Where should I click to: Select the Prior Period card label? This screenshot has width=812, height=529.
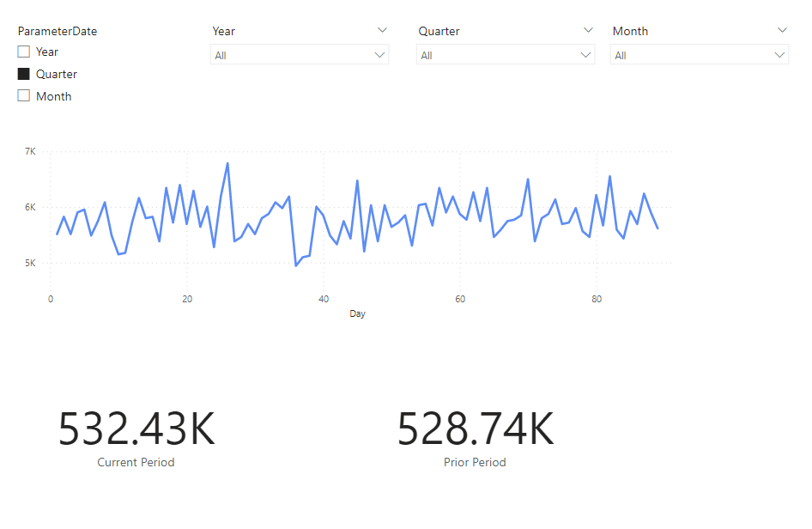[x=475, y=462]
